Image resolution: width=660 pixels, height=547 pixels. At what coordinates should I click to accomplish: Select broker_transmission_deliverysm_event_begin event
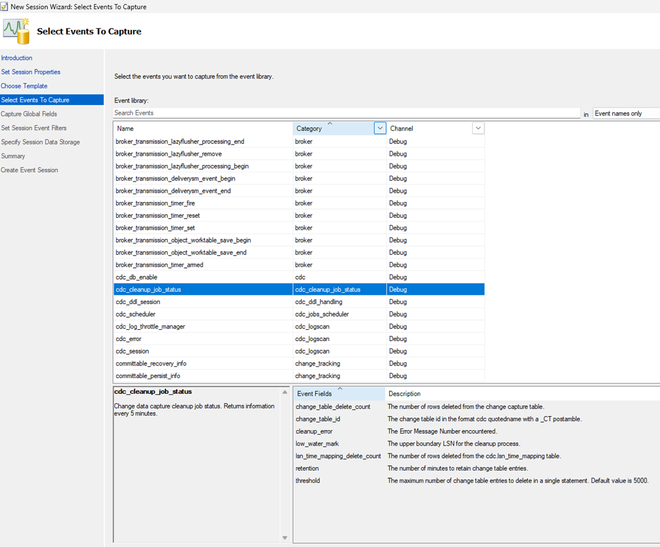click(176, 178)
